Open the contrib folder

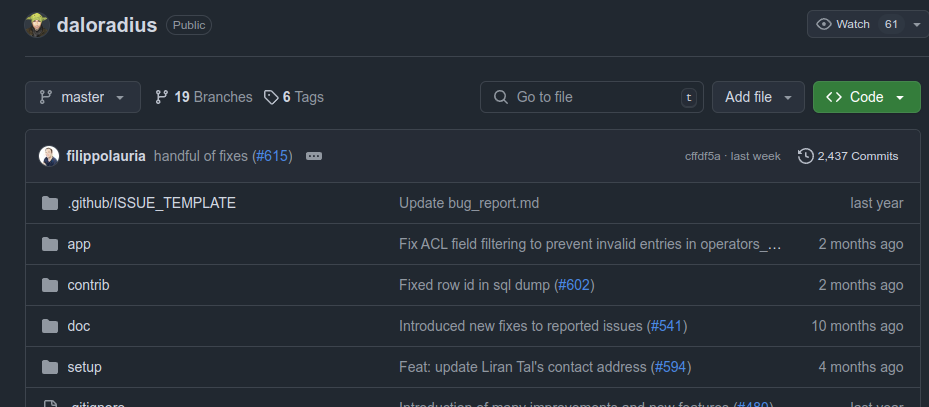[88, 286]
